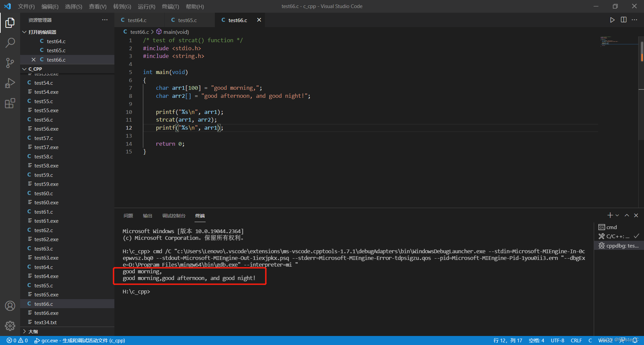Select the cppdbg terminal entry
The height and width of the screenshot is (345, 644).
pos(619,246)
